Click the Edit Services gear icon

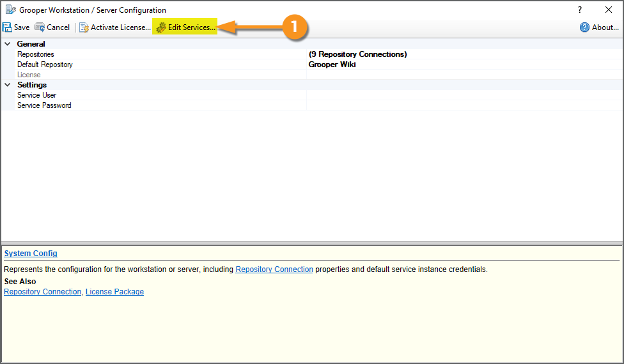[x=161, y=27]
